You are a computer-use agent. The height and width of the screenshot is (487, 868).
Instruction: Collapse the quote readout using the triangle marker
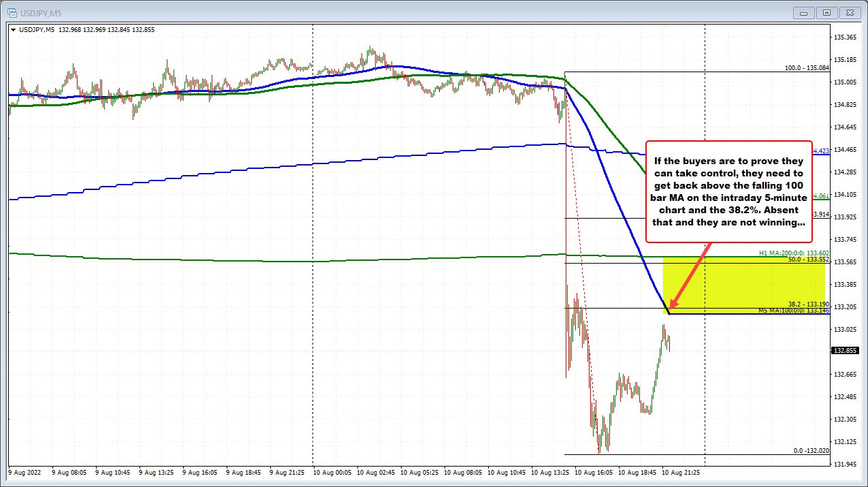pos(14,29)
